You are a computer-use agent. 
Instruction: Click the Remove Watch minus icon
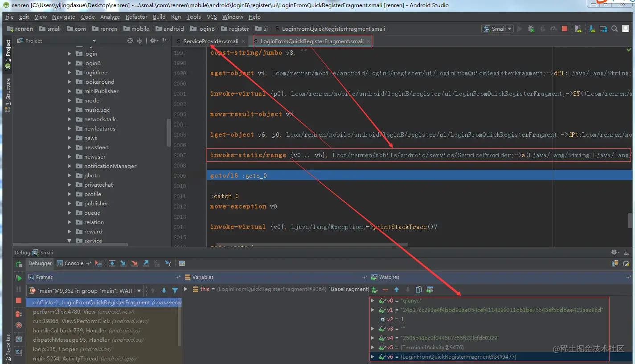coord(385,290)
